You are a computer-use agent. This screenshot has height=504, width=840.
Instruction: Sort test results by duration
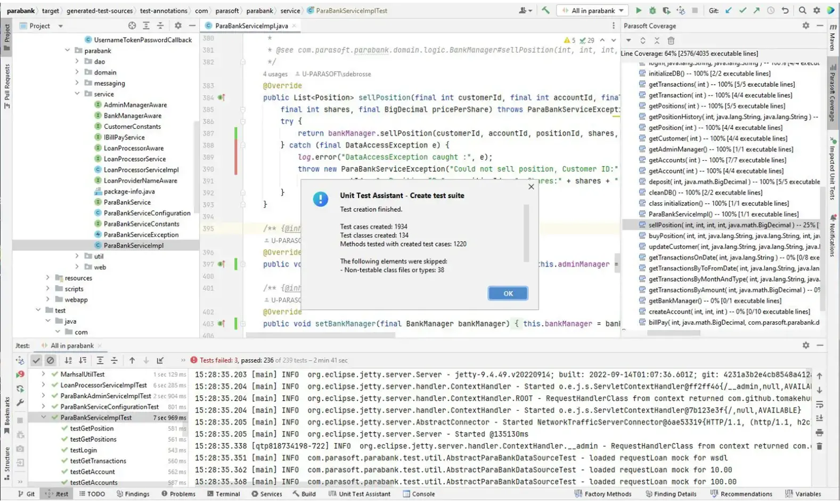(83, 360)
